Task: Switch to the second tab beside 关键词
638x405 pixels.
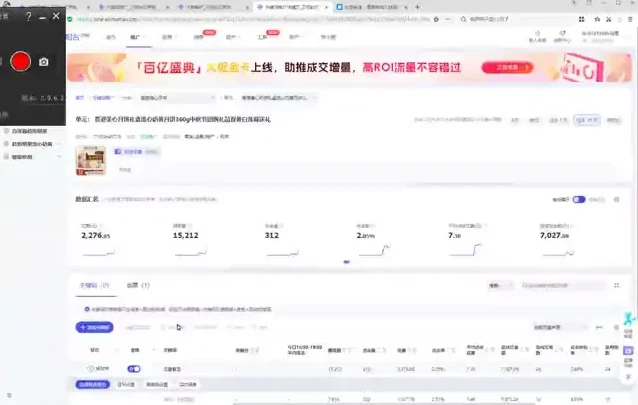Action: pyautogui.click(x=138, y=286)
